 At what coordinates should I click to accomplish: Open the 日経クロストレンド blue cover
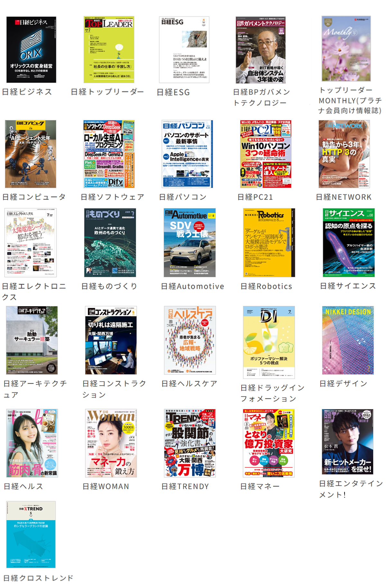pyautogui.click(x=31, y=534)
